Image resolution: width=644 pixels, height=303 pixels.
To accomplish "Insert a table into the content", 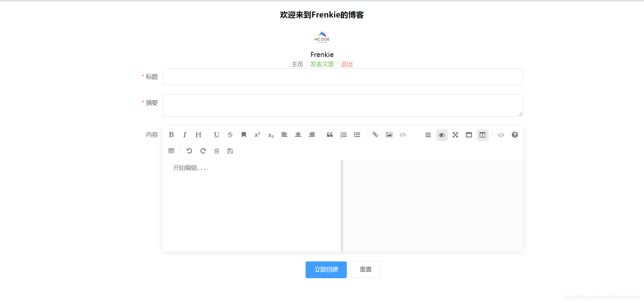I will pyautogui.click(x=171, y=151).
